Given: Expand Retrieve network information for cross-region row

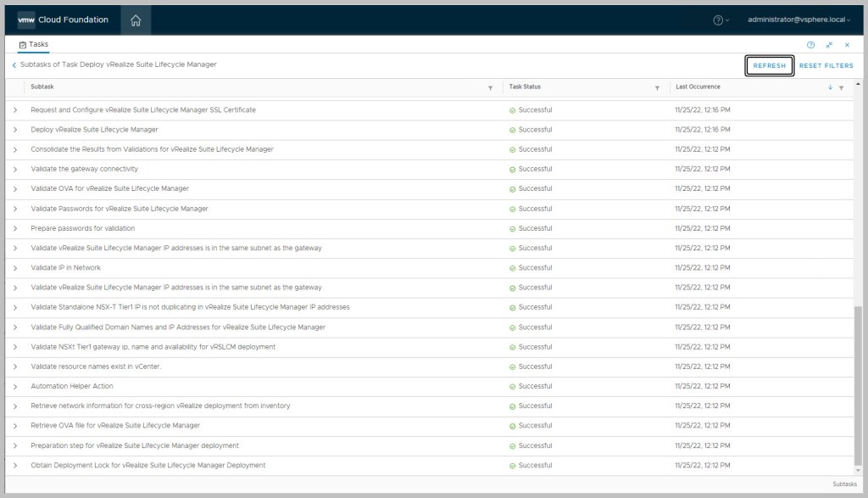Looking at the screenshot, I should [15, 406].
